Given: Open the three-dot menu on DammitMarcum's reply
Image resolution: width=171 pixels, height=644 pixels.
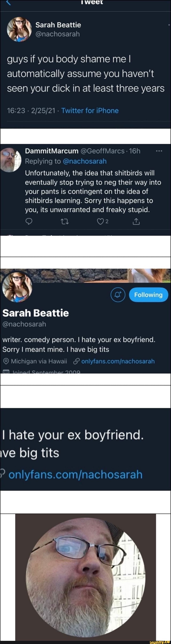Looking at the screenshot, I should click(159, 151).
